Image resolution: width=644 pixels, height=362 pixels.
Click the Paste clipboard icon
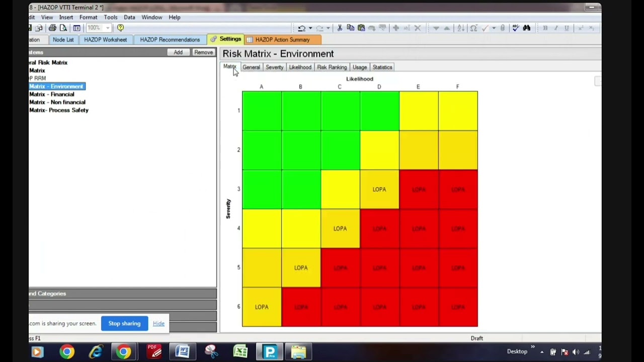361,28
